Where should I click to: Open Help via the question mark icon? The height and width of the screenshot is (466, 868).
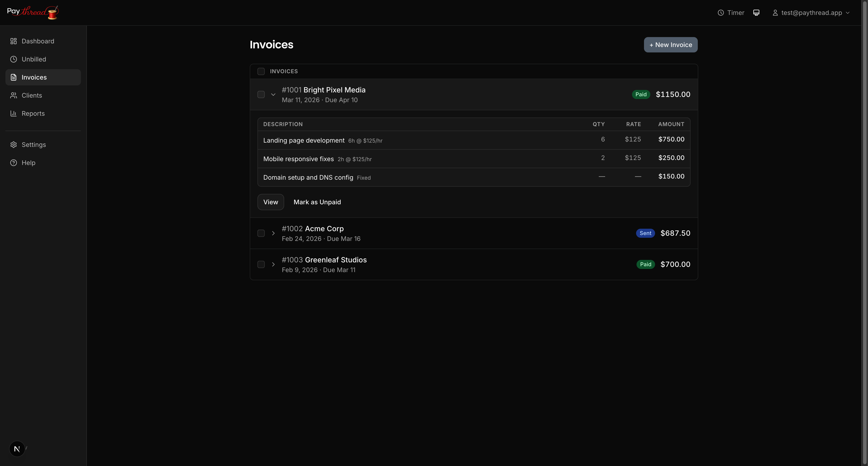[14, 162]
